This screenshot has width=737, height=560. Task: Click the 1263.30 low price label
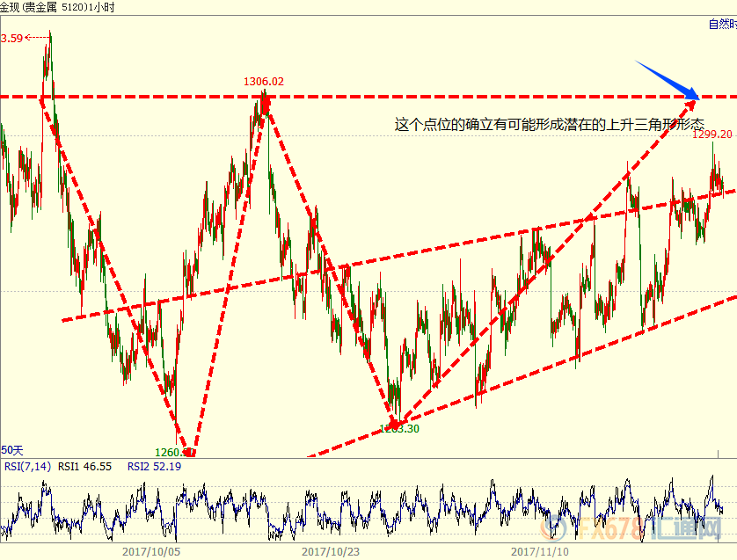[x=398, y=429]
